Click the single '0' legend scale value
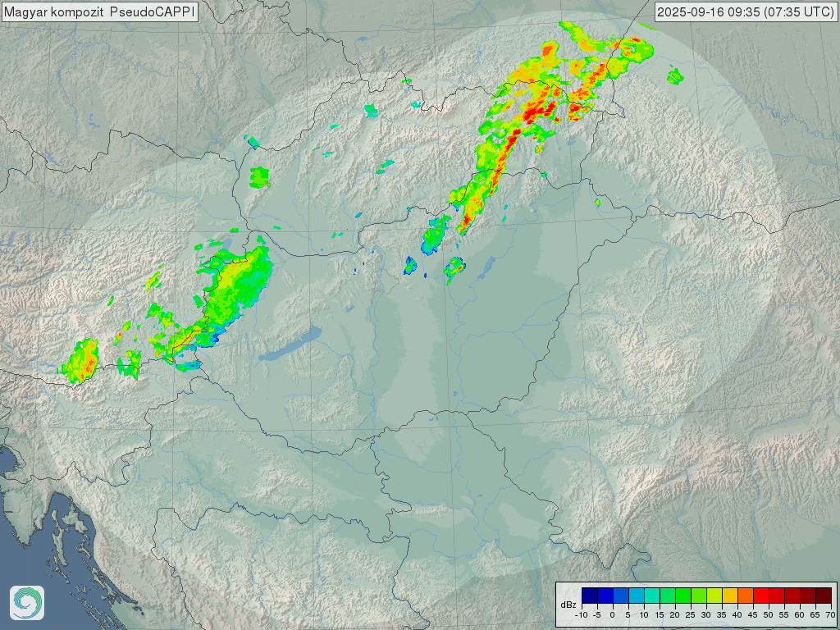The image size is (840, 630). pyautogui.click(x=612, y=615)
